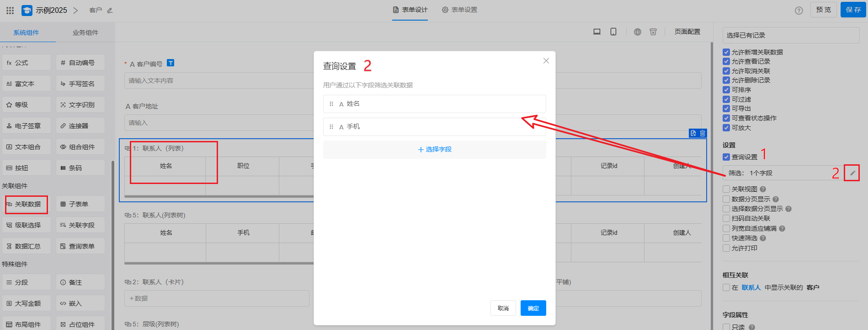Open 选择已有记录 dropdown
The image size is (868, 330).
791,35
